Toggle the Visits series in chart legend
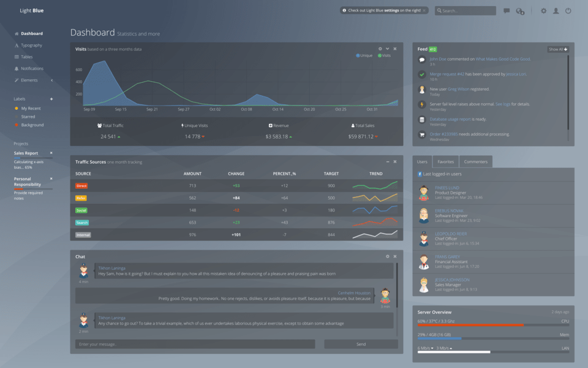Screen dimensions: 588x368 [x=385, y=56]
